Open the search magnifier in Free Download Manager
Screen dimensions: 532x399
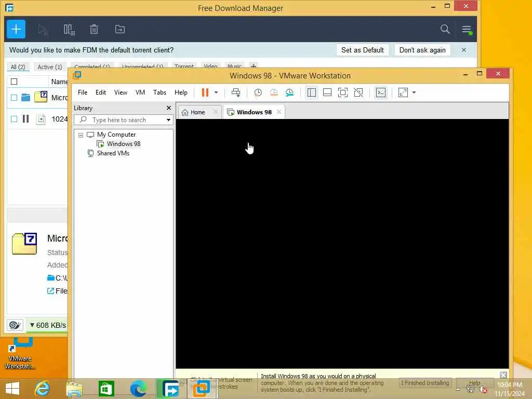(445, 29)
